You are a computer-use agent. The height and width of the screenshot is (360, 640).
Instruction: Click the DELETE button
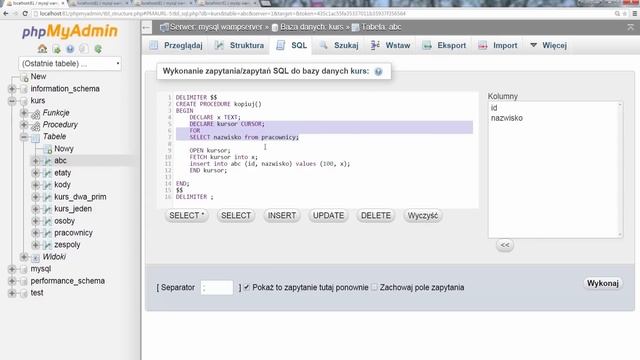(376, 216)
